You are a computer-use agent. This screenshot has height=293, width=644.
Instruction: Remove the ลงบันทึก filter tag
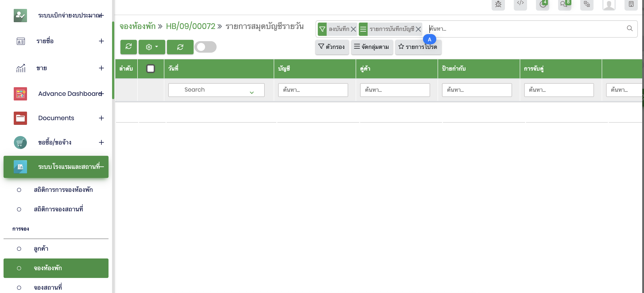pyautogui.click(x=353, y=29)
